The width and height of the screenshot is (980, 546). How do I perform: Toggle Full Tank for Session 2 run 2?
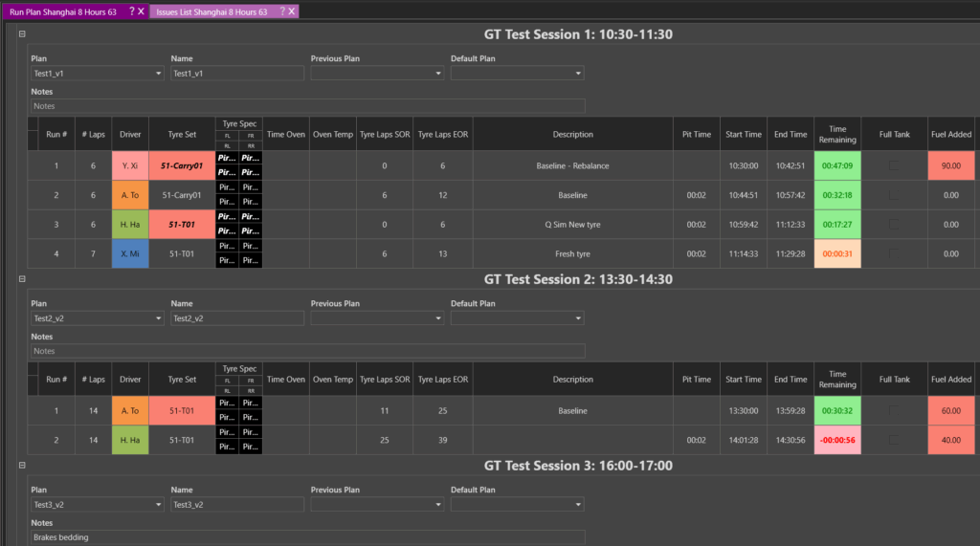[x=894, y=440]
